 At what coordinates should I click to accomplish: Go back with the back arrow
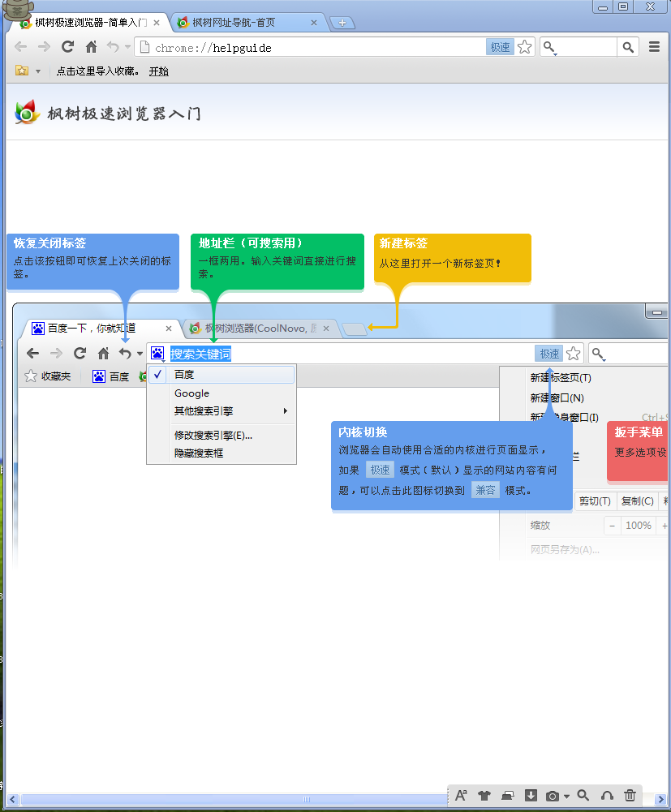tap(21, 47)
